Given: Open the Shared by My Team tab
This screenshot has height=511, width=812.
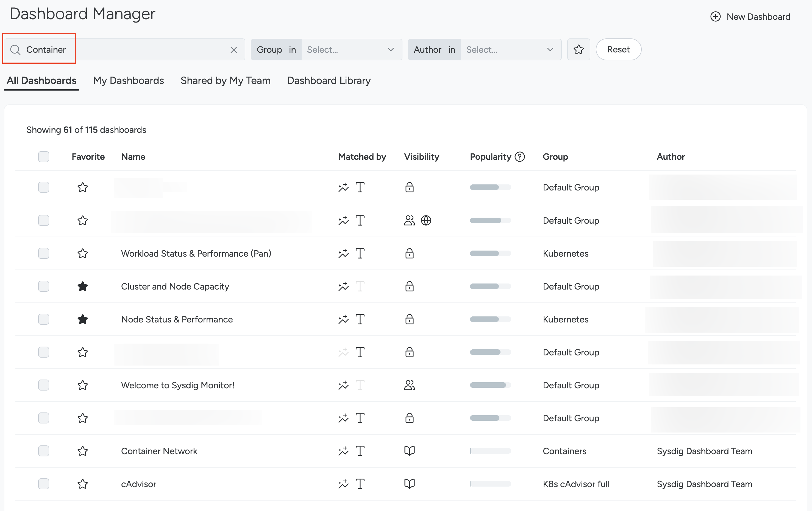Looking at the screenshot, I should 226,80.
